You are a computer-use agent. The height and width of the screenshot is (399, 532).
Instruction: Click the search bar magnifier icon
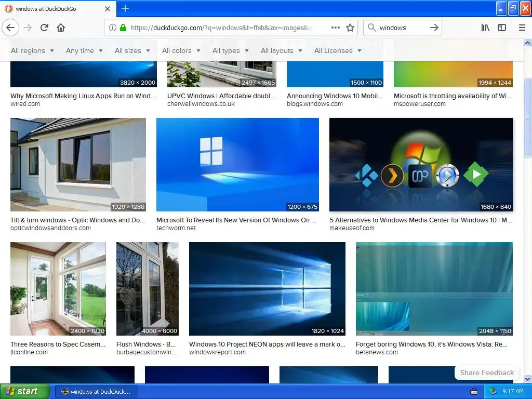pos(372,28)
